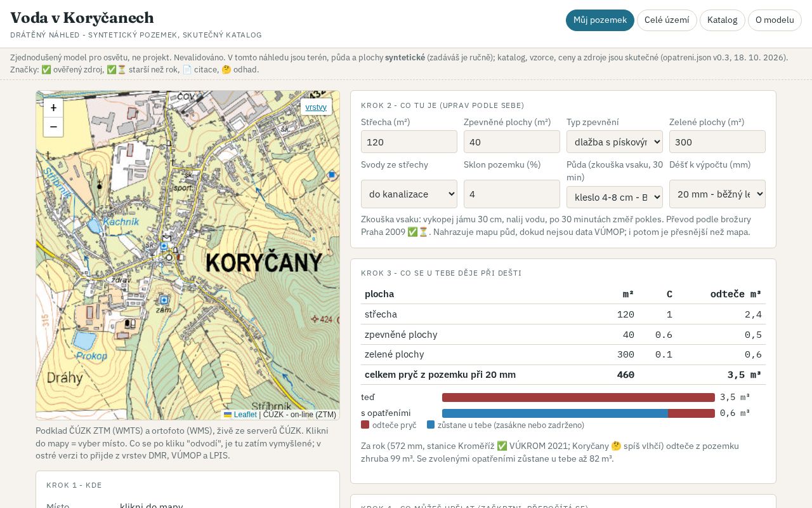Select the 'zpevněné plochy' row label
The image size is (812, 508).
coord(401,335)
